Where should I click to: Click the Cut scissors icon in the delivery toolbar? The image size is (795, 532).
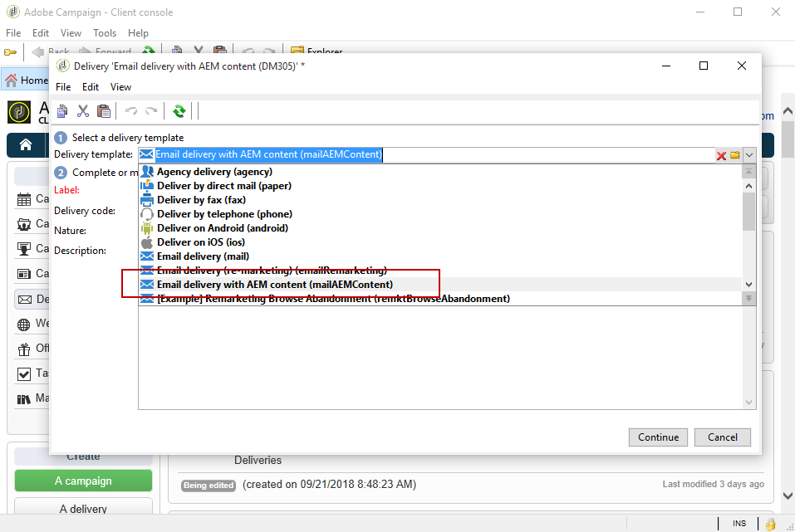coord(82,111)
